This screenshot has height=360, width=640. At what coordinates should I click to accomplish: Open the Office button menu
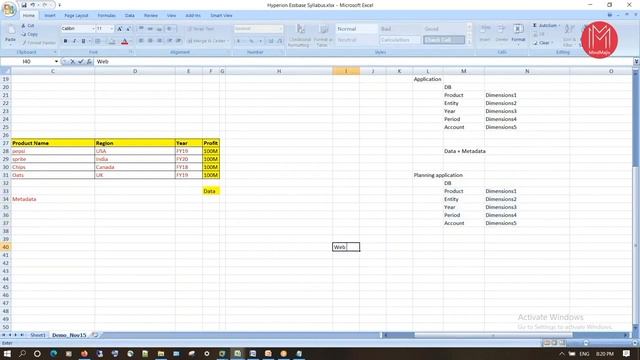click(8, 9)
